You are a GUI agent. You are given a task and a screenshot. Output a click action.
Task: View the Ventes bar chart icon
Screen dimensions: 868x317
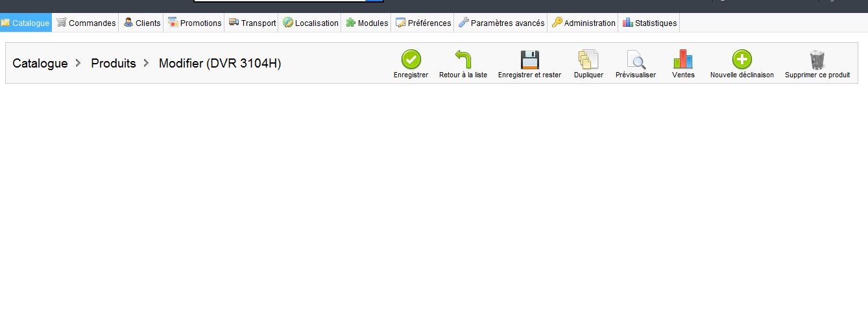(683, 60)
